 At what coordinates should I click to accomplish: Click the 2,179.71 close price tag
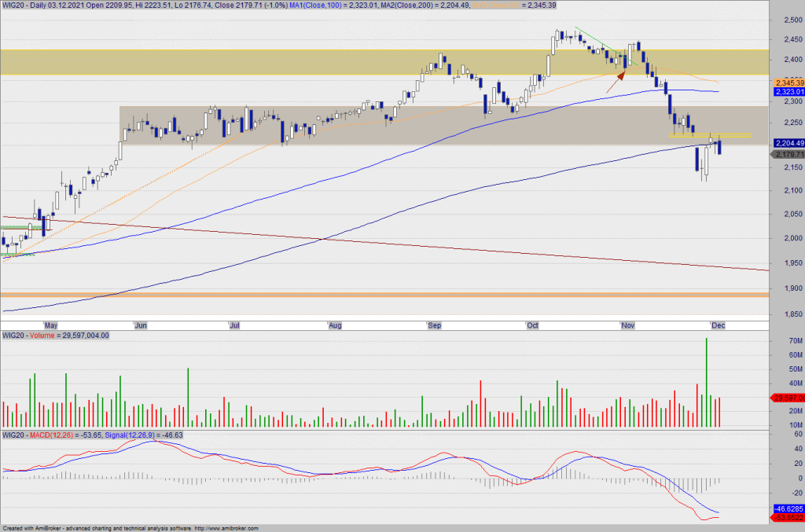point(788,155)
